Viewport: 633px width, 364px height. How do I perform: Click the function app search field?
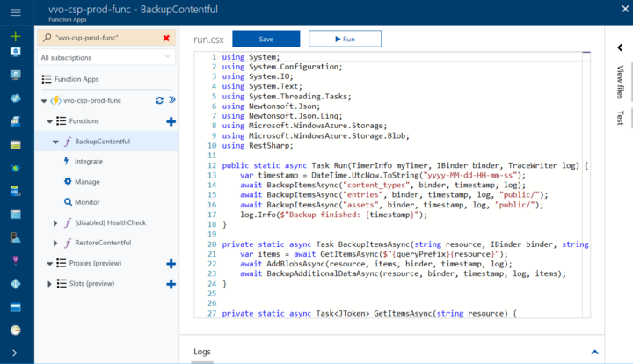[x=106, y=38]
